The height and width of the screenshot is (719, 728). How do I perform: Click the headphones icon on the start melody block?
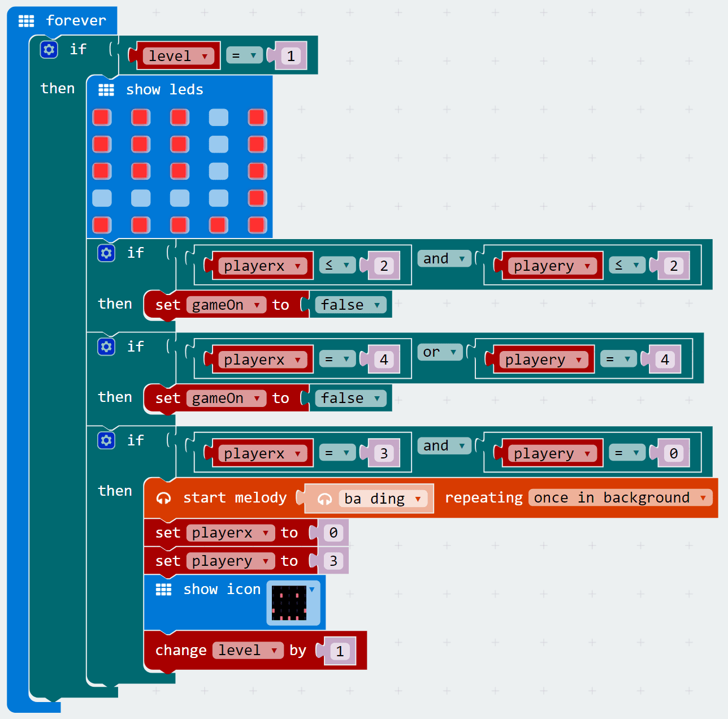coord(163,498)
